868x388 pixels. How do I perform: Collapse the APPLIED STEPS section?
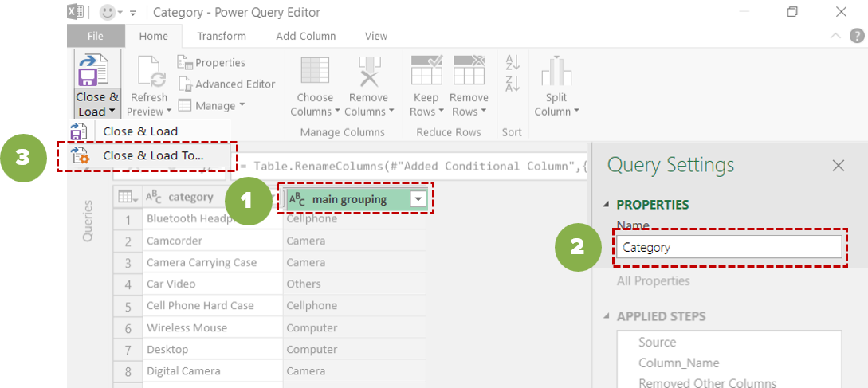pos(606,316)
